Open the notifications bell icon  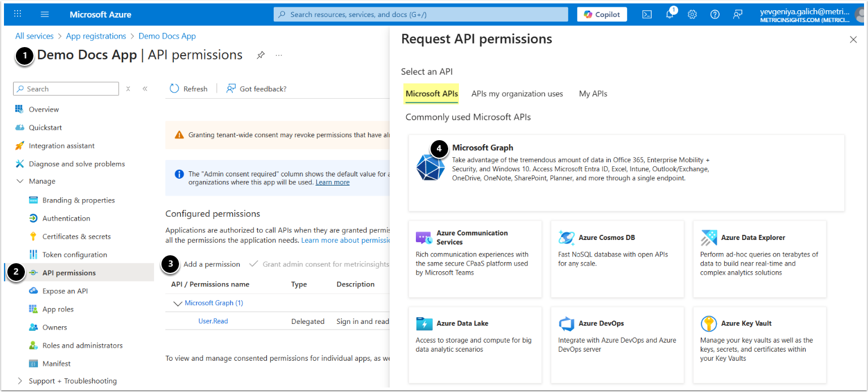point(669,15)
